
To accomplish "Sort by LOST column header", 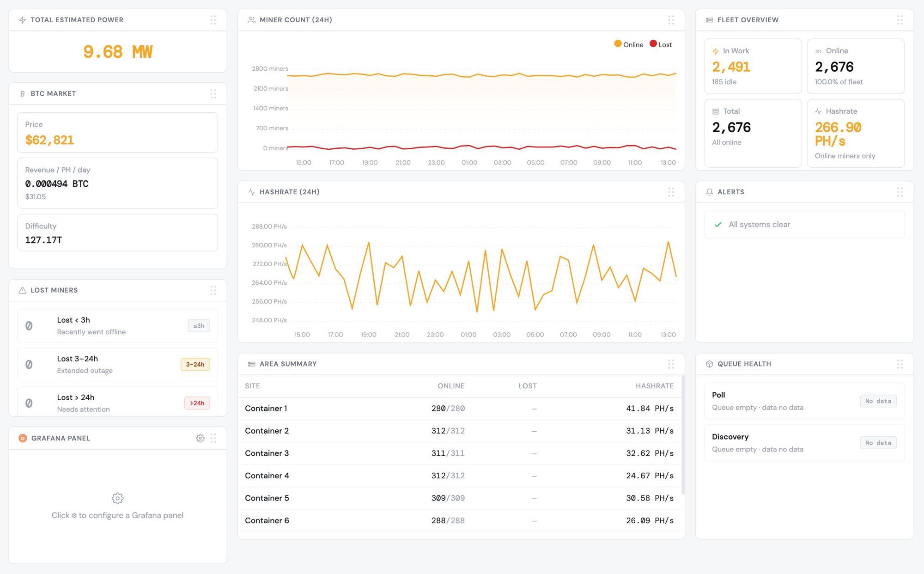I will [528, 386].
